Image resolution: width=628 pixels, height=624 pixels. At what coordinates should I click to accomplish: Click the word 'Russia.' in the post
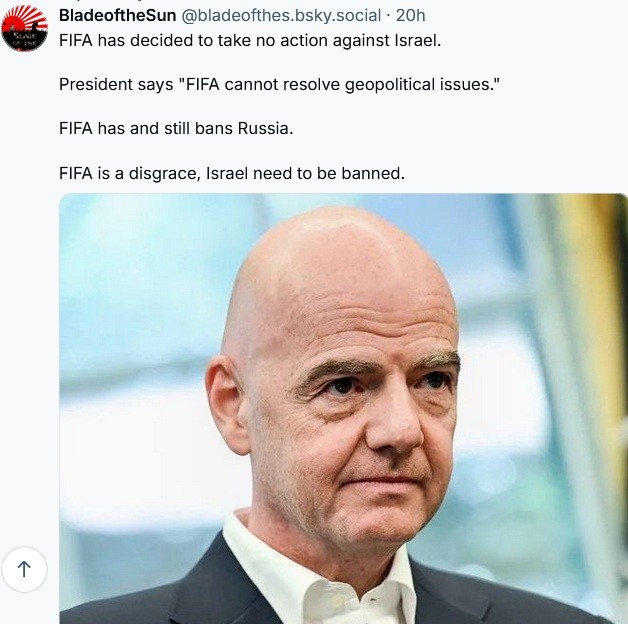(266, 129)
